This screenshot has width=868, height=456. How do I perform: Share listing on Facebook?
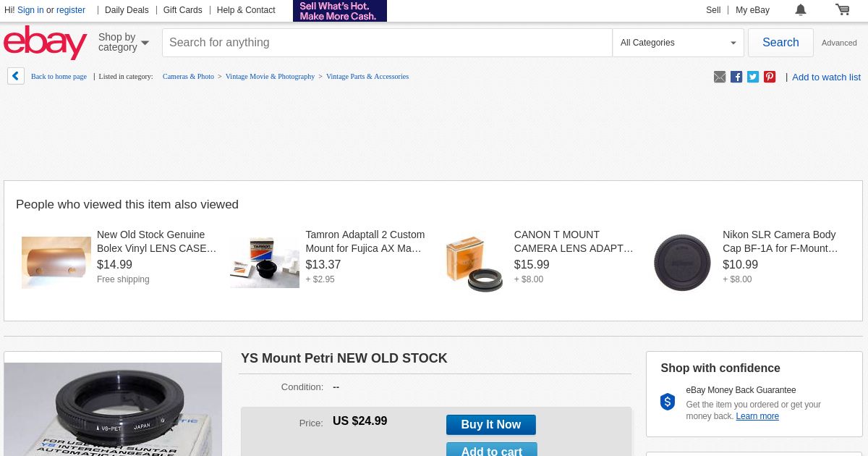[x=736, y=77]
